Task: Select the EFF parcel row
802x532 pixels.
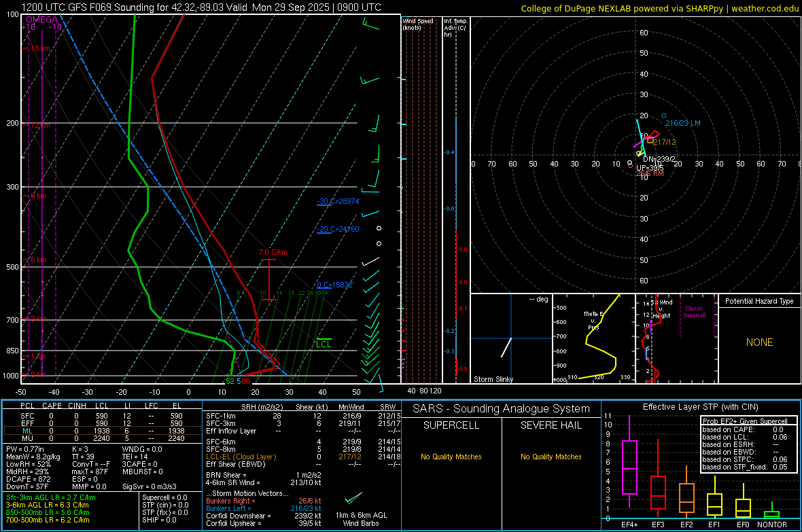Action: pos(102,423)
